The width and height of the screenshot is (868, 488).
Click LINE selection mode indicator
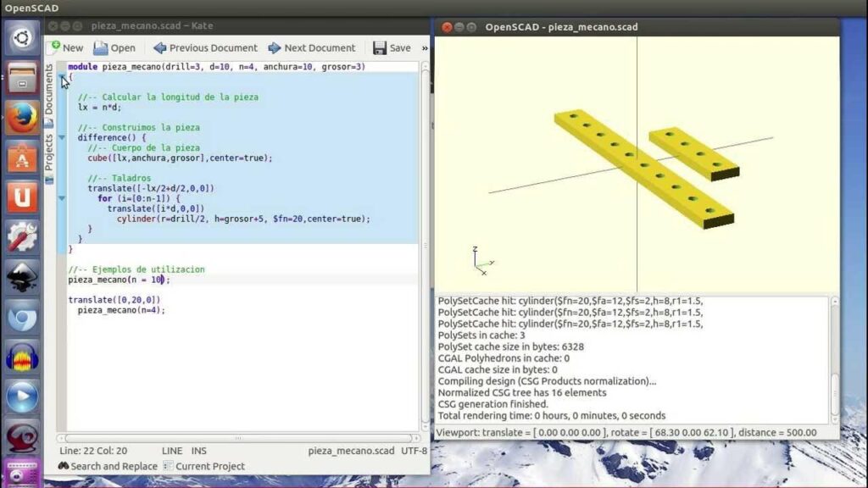(172, 452)
